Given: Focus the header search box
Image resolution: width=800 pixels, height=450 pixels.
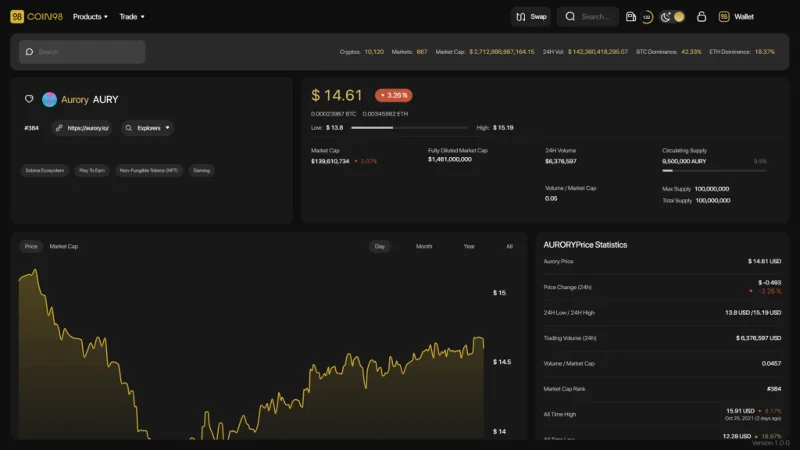Looking at the screenshot, I should (x=588, y=17).
